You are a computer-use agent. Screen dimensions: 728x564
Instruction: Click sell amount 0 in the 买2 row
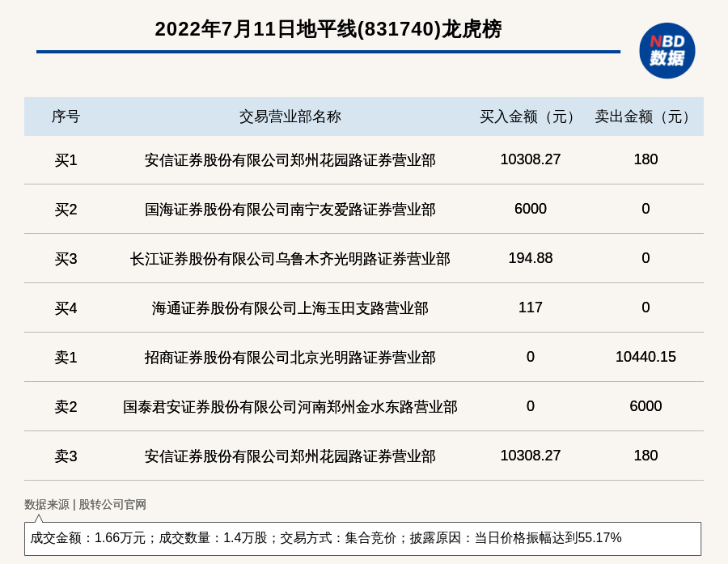coord(645,209)
